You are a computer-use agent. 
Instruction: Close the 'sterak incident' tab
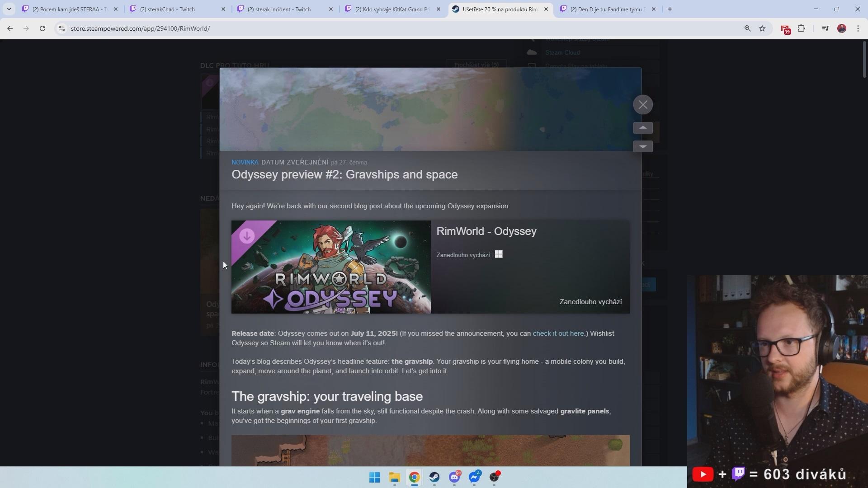(330, 9)
